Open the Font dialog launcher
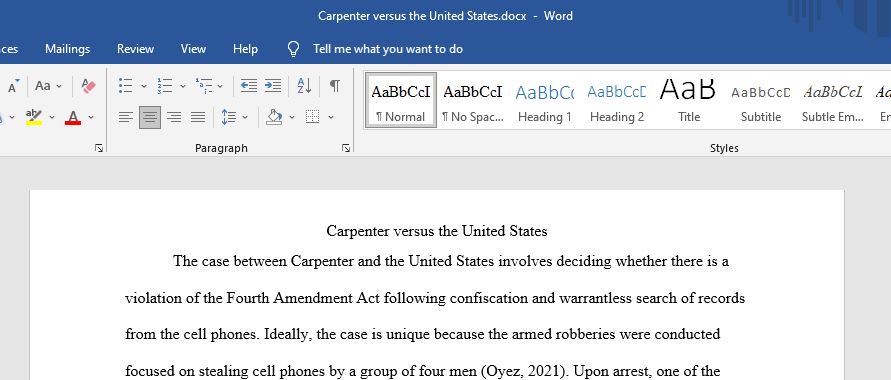 [x=99, y=148]
